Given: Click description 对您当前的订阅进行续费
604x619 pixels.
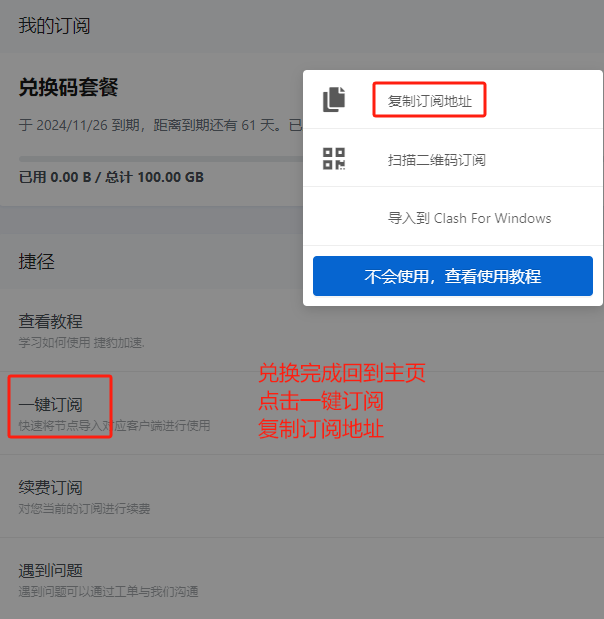Looking at the screenshot, I should [x=84, y=508].
